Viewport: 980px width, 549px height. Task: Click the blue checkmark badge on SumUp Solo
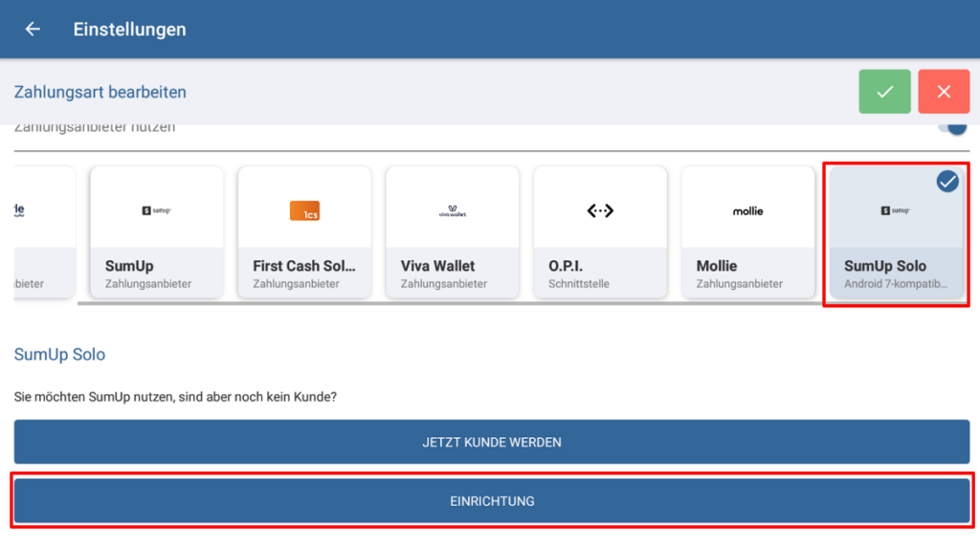(x=947, y=181)
